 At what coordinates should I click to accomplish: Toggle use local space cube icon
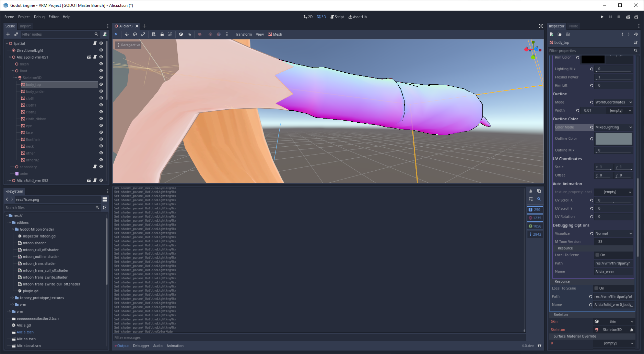181,34
